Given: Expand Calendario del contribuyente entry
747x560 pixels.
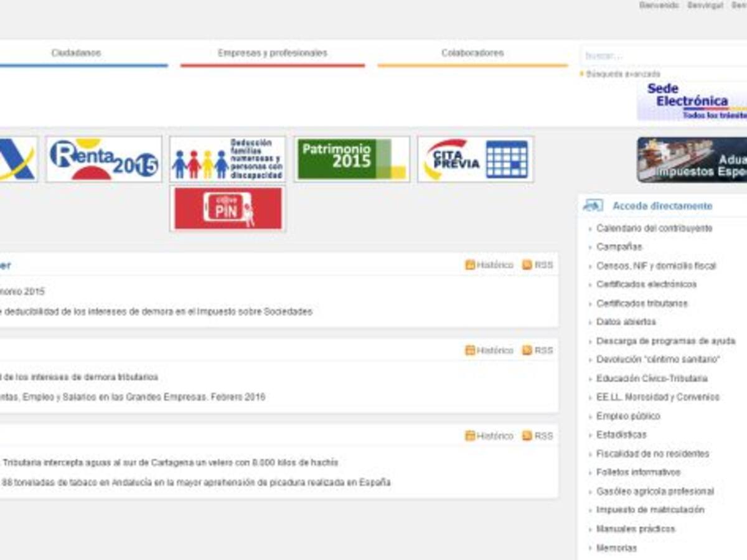Looking at the screenshot, I should pyautogui.click(x=654, y=228).
